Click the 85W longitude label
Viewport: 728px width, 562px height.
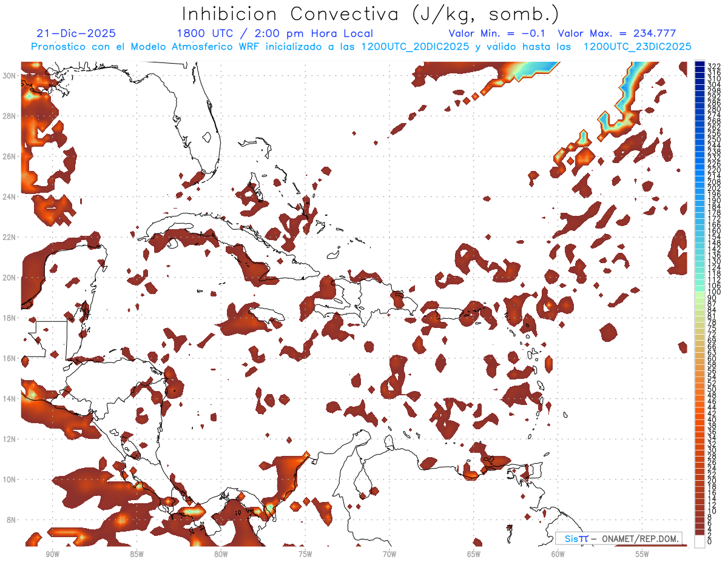point(136,554)
